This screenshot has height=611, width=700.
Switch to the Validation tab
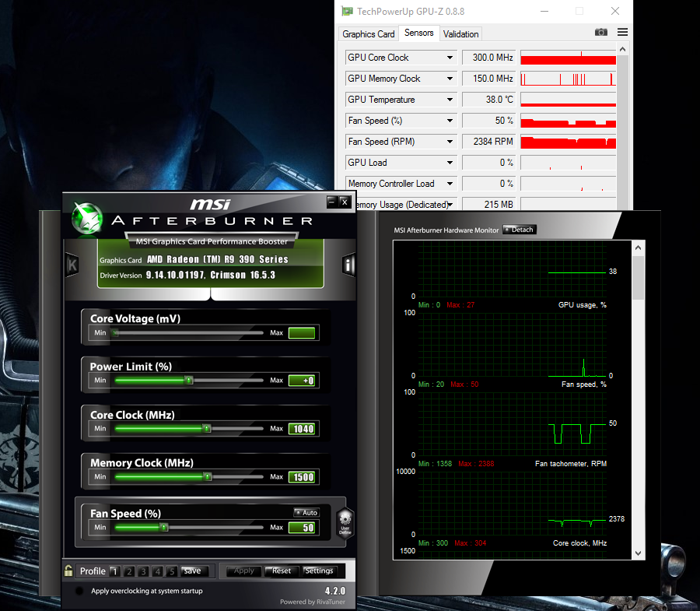(x=460, y=34)
